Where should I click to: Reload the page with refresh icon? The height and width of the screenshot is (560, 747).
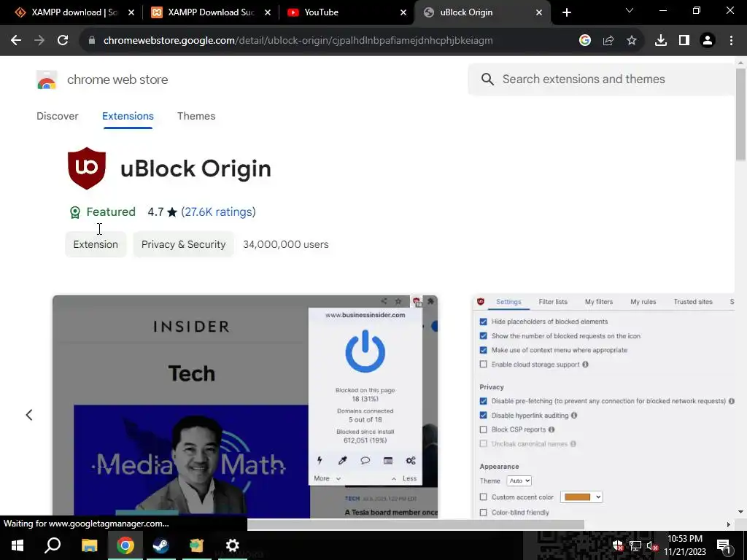coord(63,41)
